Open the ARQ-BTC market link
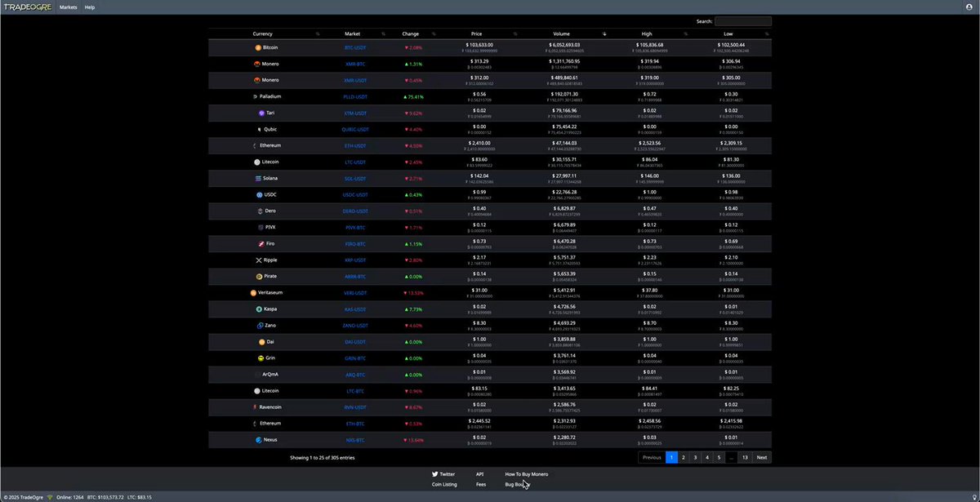This screenshot has width=980, height=502. click(355, 374)
